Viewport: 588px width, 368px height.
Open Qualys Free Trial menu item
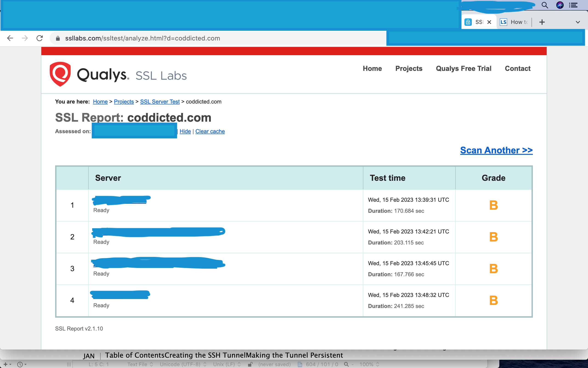point(464,68)
